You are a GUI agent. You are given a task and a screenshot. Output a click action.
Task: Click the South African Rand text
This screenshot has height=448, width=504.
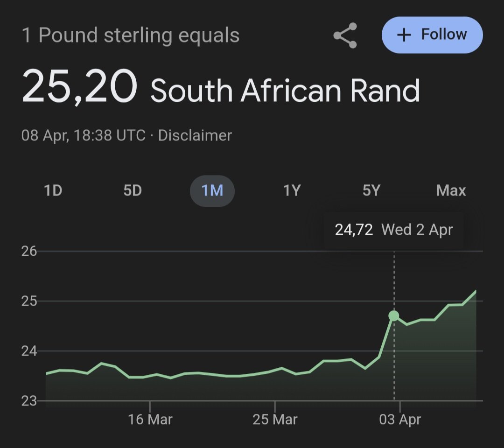click(x=285, y=91)
